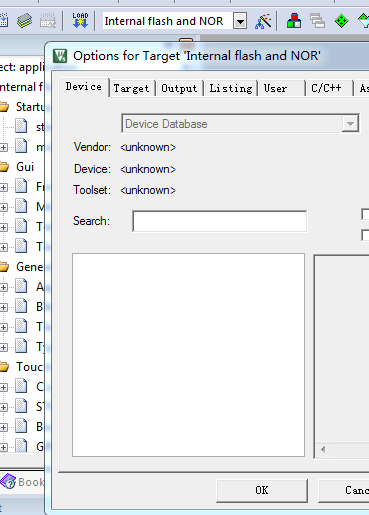
Task: Select the Gui group label in project tree
Action: pyautogui.click(x=25, y=167)
